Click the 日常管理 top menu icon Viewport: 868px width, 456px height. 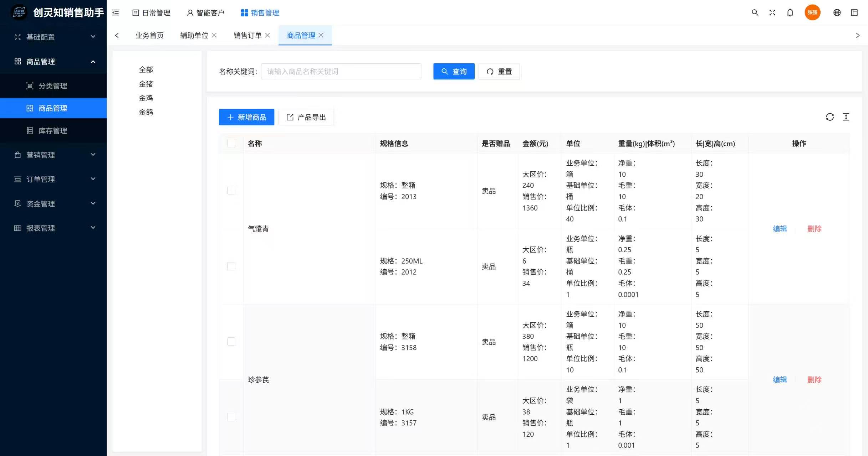click(x=136, y=13)
